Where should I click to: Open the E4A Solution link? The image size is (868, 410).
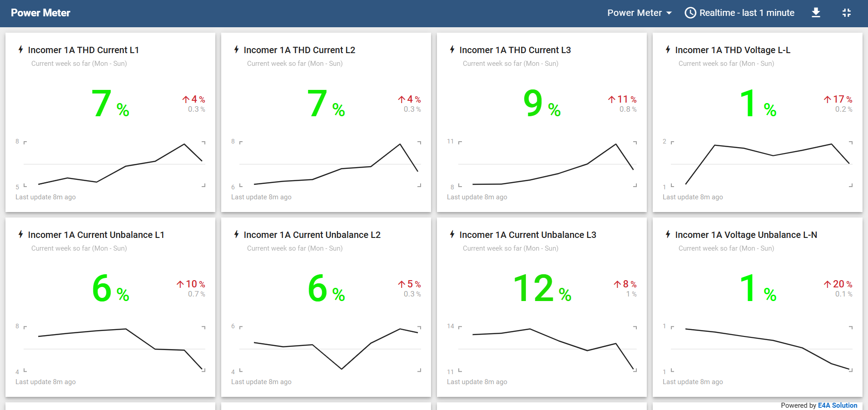(x=837, y=405)
